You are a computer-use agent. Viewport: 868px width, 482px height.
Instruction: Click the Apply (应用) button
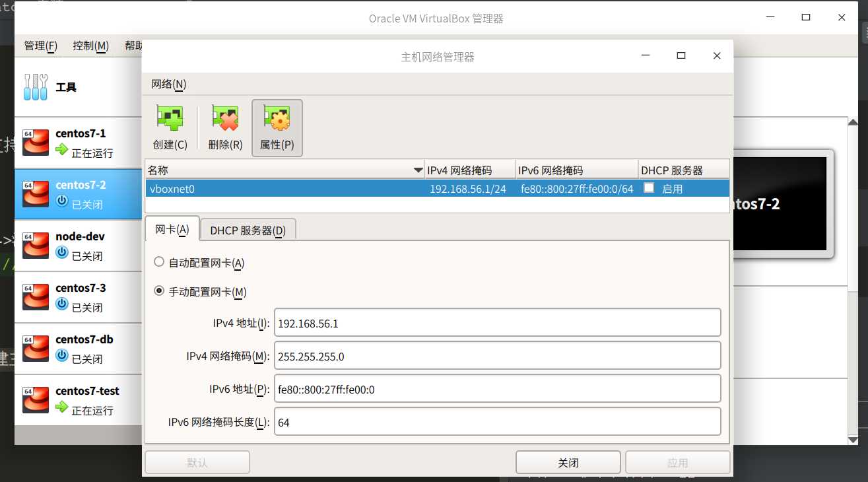pos(678,462)
